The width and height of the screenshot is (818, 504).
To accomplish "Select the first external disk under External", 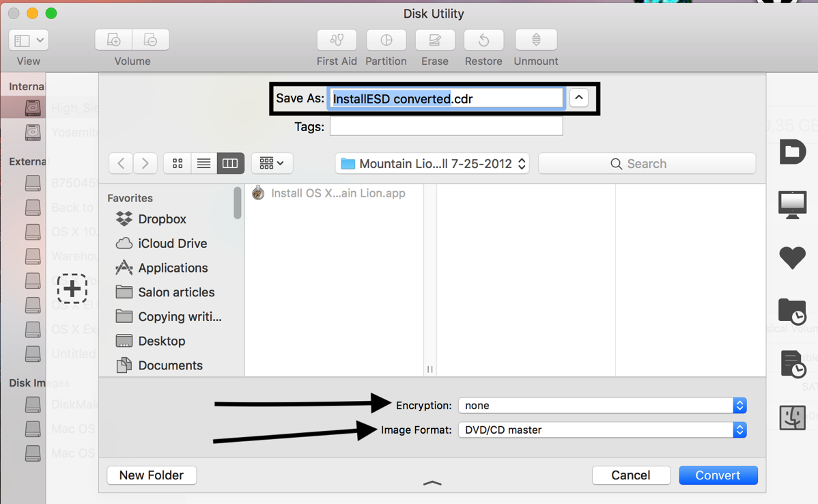I will coord(33,183).
